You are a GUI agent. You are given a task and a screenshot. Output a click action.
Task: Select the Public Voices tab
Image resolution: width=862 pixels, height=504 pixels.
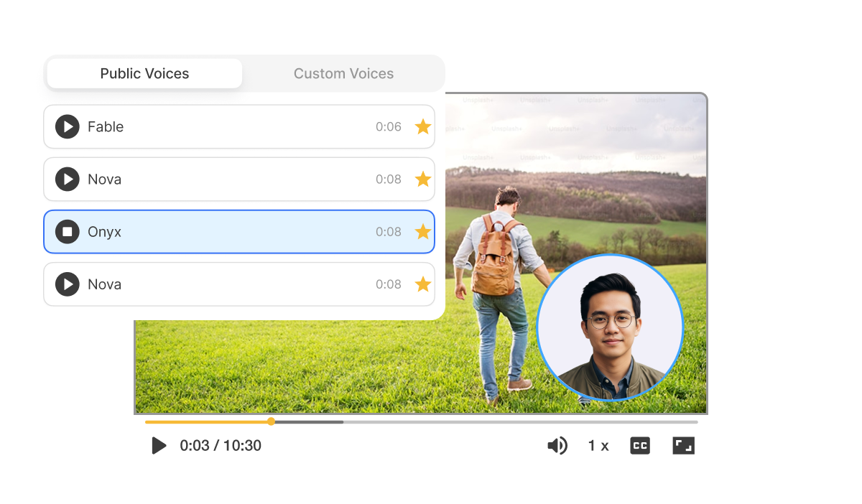pyautogui.click(x=144, y=73)
